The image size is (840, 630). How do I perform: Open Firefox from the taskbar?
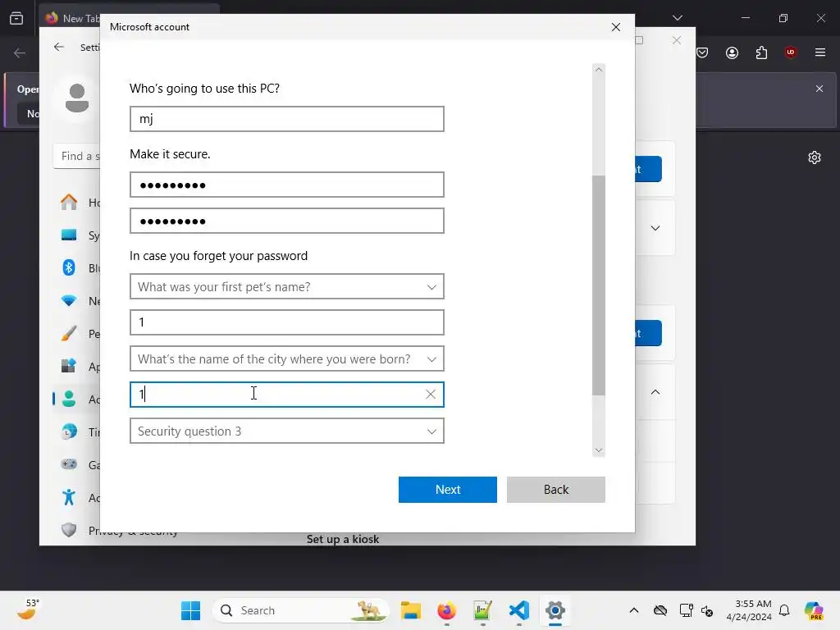(447, 610)
